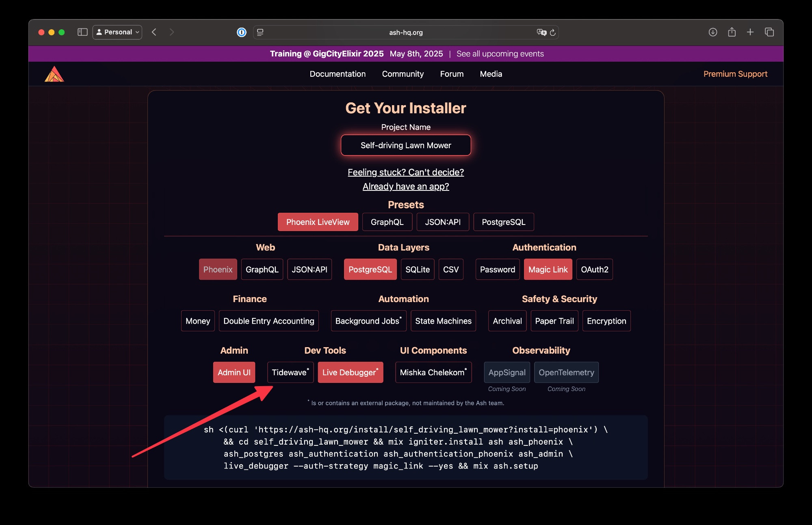Open the 1Password extension icon
This screenshot has height=525, width=812.
[x=242, y=32]
